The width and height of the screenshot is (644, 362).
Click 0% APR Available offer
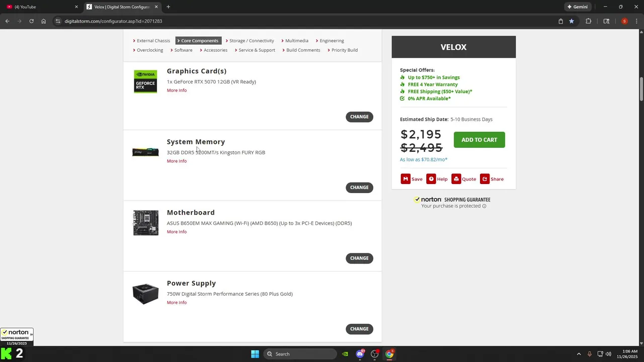pos(429,99)
